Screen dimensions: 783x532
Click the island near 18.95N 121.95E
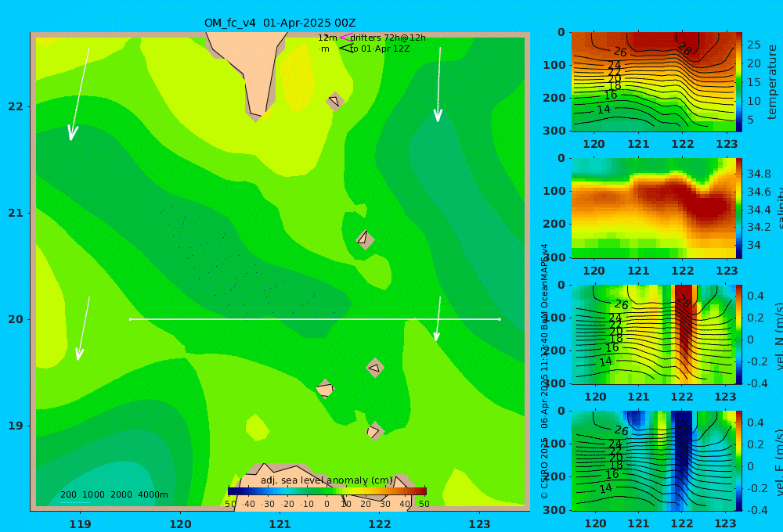(x=375, y=431)
